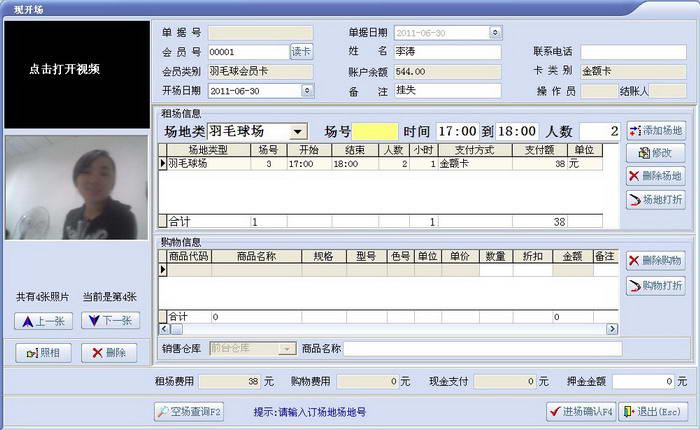This screenshot has height=430, width=700.
Task: Click the 账户余额 field showing 544.00
Action: point(447,71)
